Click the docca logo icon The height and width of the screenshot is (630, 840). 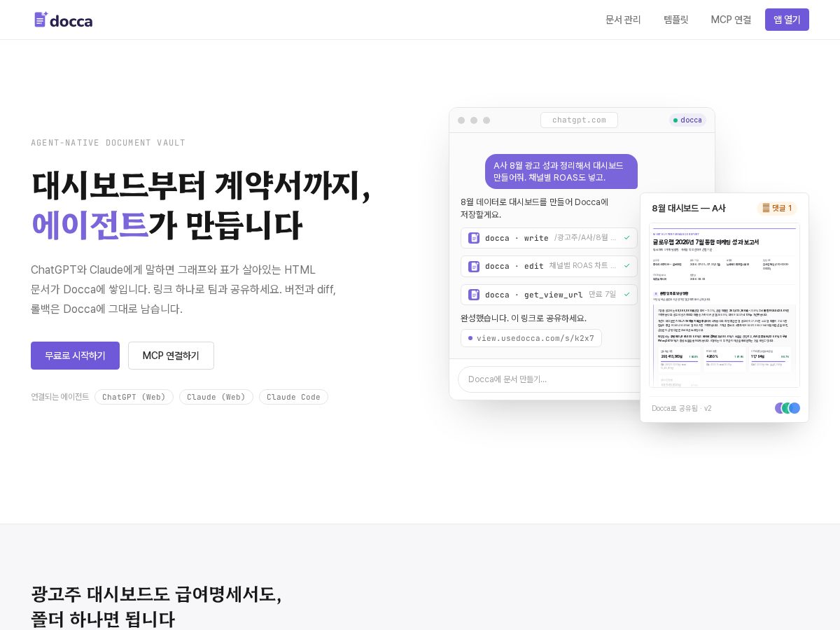(41, 20)
